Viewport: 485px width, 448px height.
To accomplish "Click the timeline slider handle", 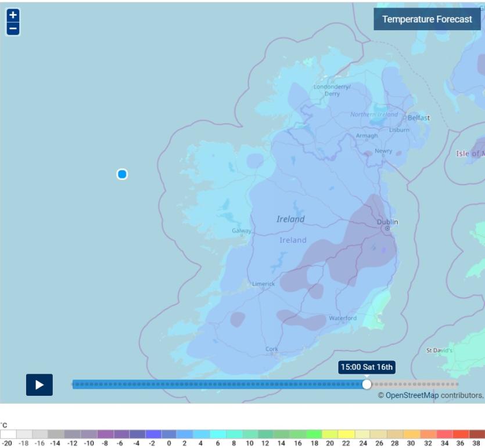I will (x=367, y=384).
